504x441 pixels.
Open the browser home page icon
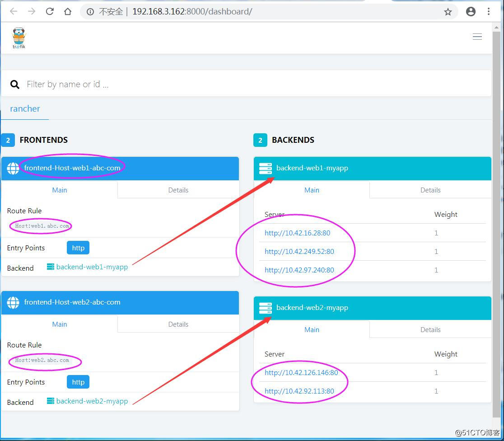point(67,12)
